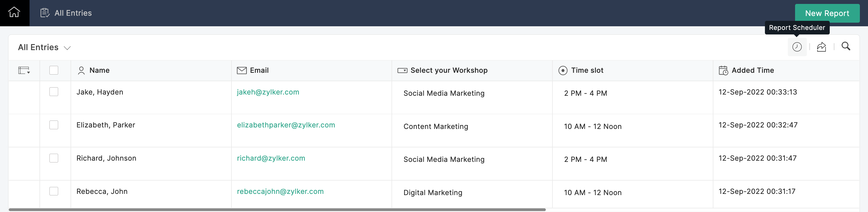The width and height of the screenshot is (868, 212).
Task: Select the Richard, Johnson row checkbox
Action: (54, 158)
